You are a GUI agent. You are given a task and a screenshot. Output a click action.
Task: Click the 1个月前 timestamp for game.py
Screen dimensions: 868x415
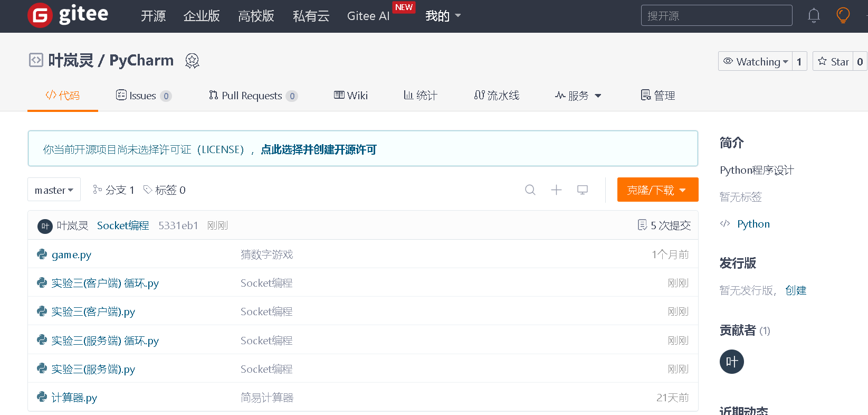coord(670,254)
